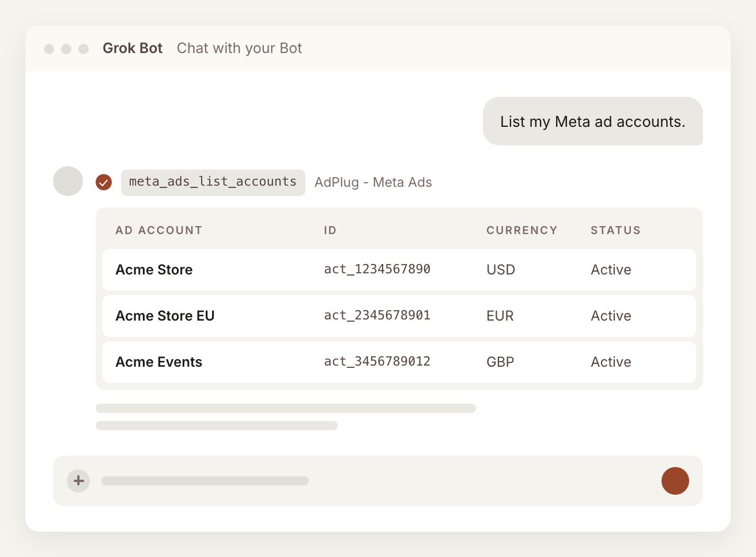
Task: Click account ID act_3456789012
Action: [x=377, y=362]
